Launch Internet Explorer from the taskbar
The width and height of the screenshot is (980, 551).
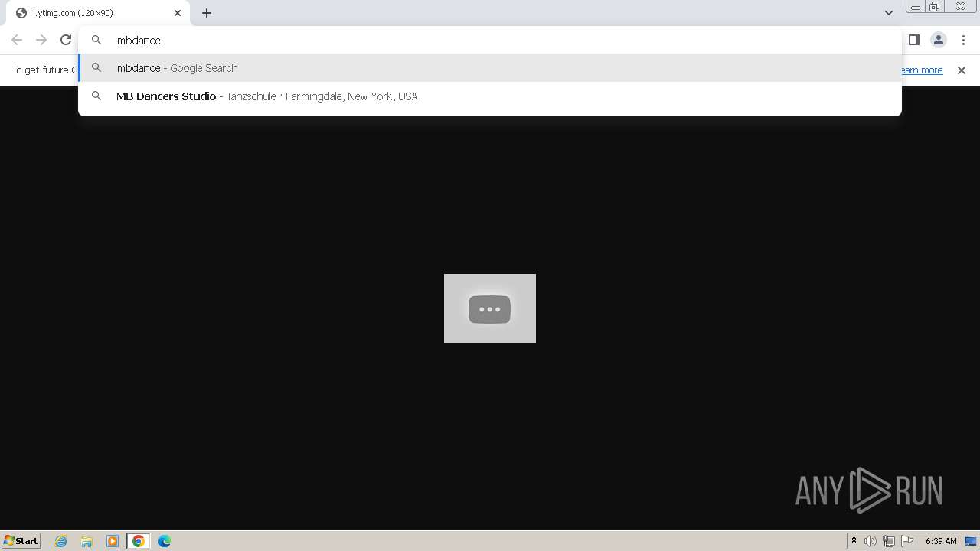coord(61,541)
